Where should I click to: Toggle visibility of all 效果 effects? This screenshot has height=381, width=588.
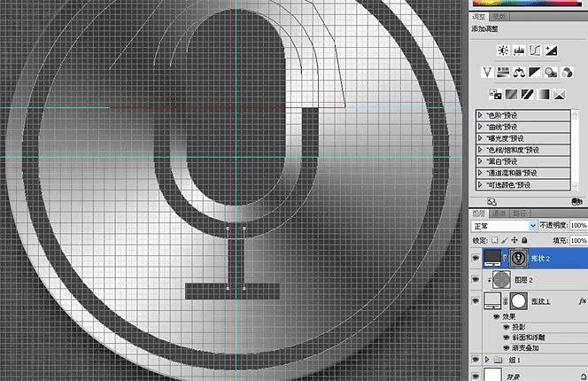[496, 316]
